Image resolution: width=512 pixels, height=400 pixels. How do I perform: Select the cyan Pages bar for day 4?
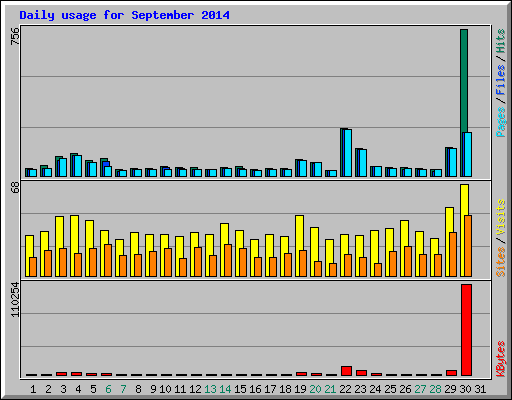[x=78, y=166]
